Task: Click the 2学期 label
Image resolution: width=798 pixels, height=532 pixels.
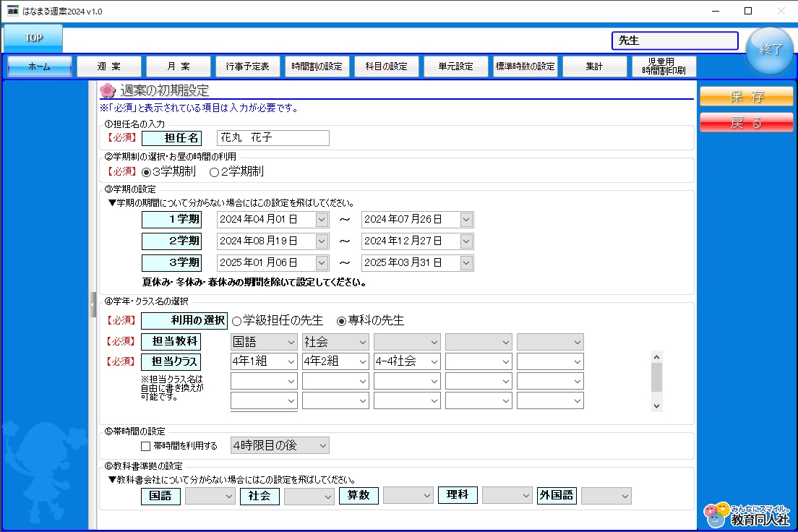Action: pyautogui.click(x=171, y=241)
